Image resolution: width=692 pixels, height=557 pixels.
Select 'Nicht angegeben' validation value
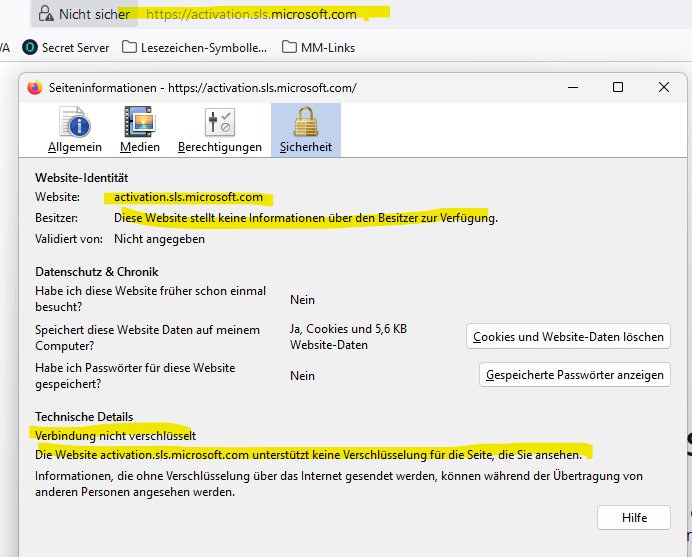[159, 239]
